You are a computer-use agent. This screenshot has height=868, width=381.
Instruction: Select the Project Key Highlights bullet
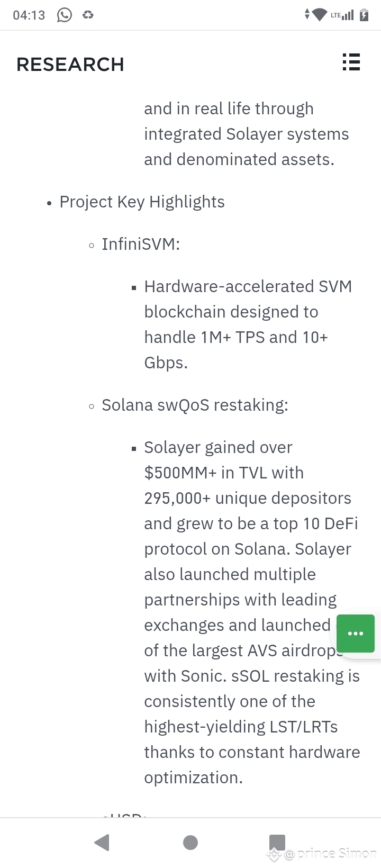tap(142, 202)
